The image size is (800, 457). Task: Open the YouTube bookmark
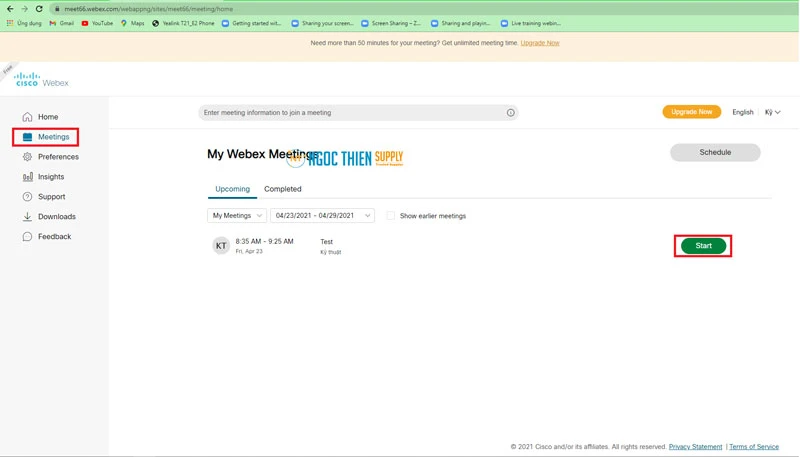pos(97,23)
